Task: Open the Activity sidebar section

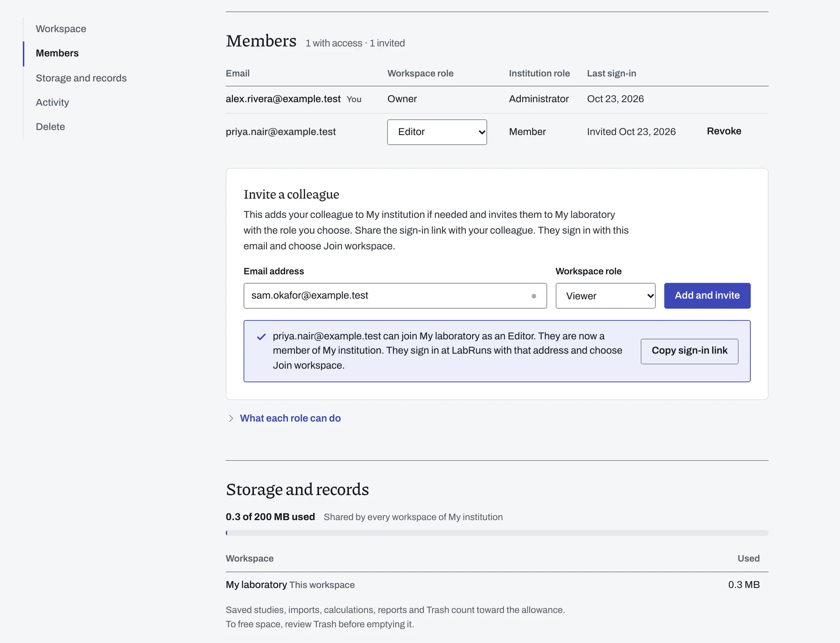Action: click(x=52, y=102)
